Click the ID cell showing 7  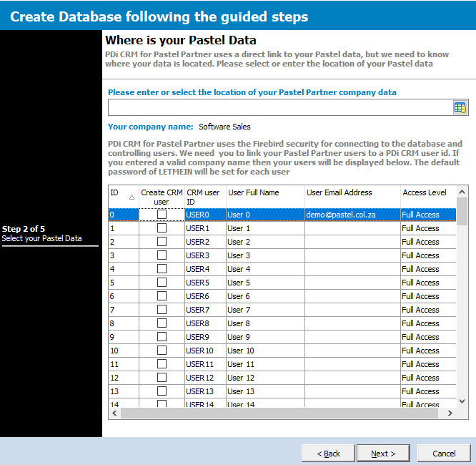124,309
